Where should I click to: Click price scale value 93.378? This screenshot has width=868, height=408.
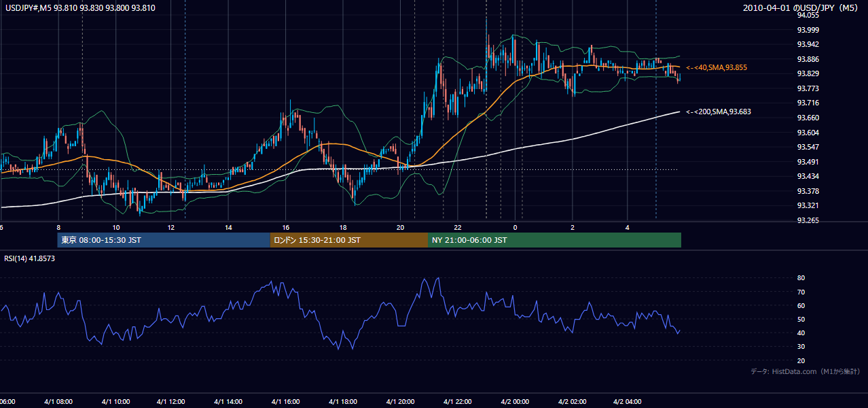[808, 191]
